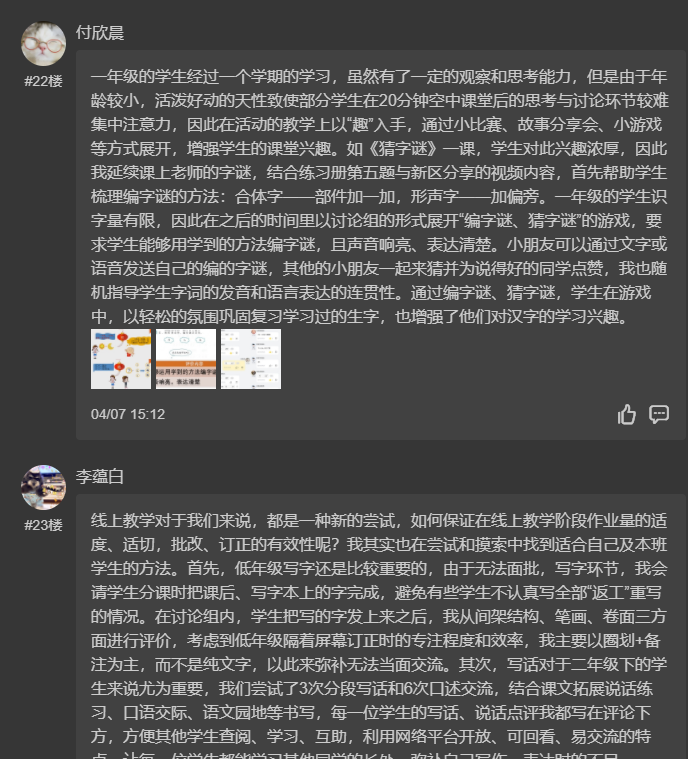Click the 04/07 15:12 timestamp
The height and width of the screenshot is (759, 688).
pyautogui.click(x=128, y=414)
